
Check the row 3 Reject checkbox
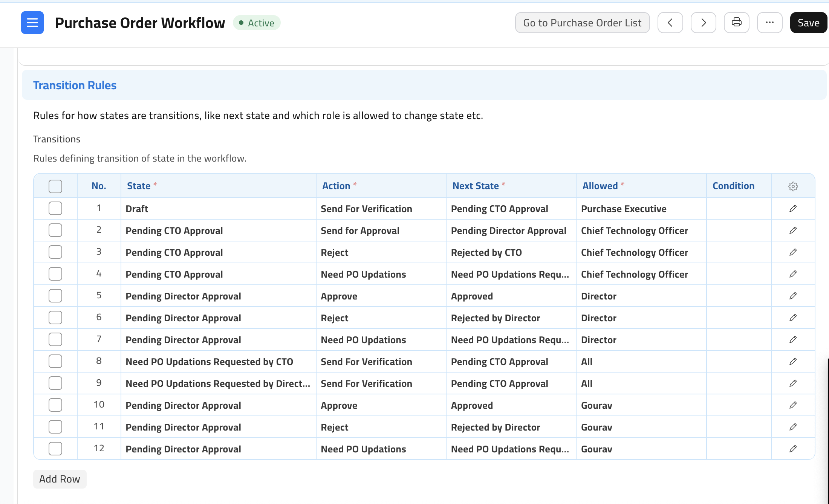(x=55, y=252)
